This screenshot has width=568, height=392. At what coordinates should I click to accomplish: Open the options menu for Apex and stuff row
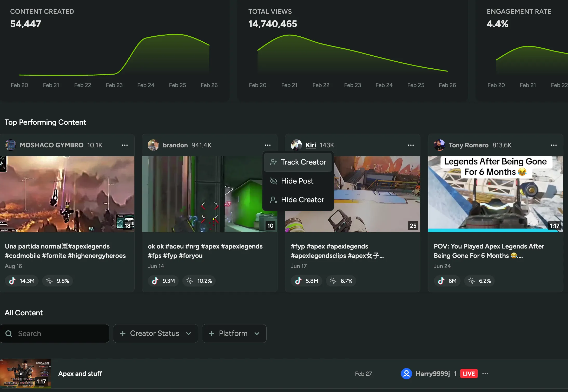[485, 374]
